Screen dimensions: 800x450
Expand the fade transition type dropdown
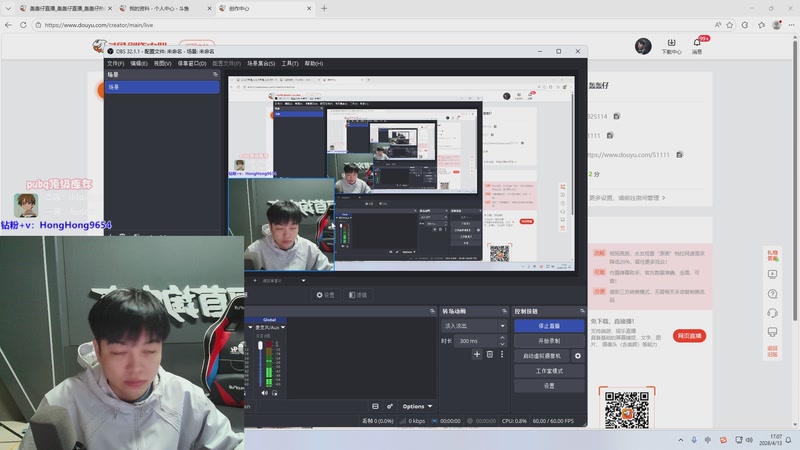[x=475, y=326]
